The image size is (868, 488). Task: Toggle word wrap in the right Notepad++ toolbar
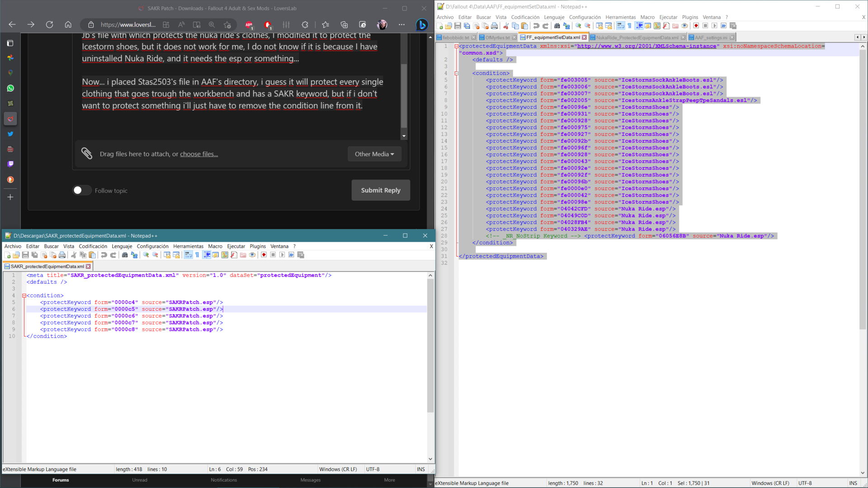[x=620, y=26]
